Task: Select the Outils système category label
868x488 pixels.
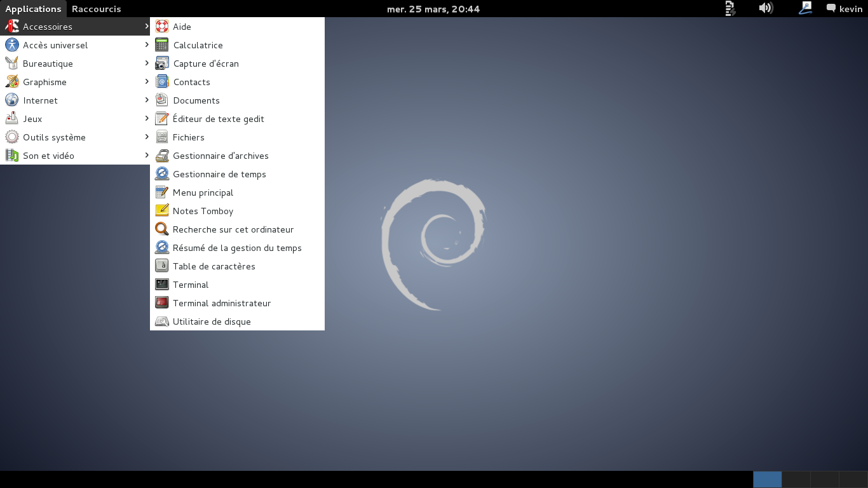Action: point(54,137)
